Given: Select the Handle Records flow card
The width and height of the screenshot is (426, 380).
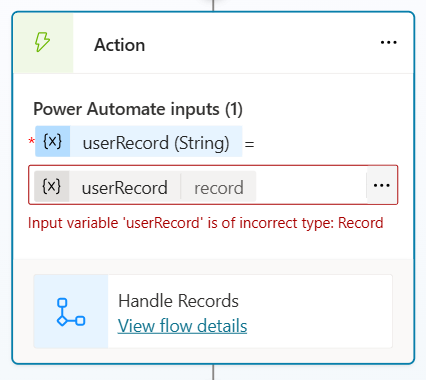Looking at the screenshot, I should (213, 311).
